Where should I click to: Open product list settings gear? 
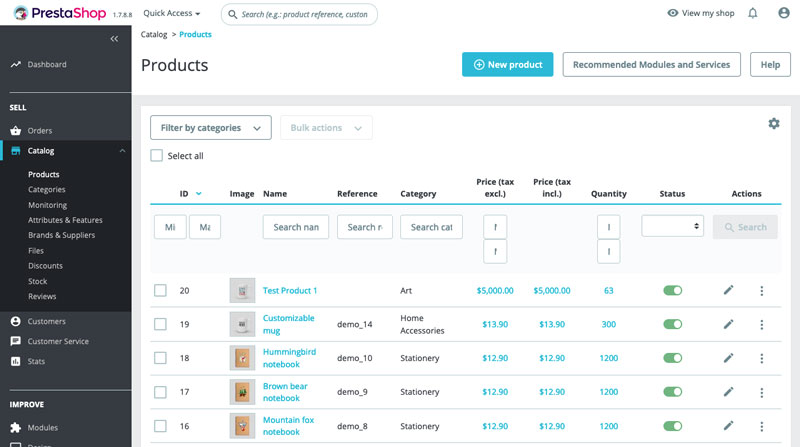774,123
